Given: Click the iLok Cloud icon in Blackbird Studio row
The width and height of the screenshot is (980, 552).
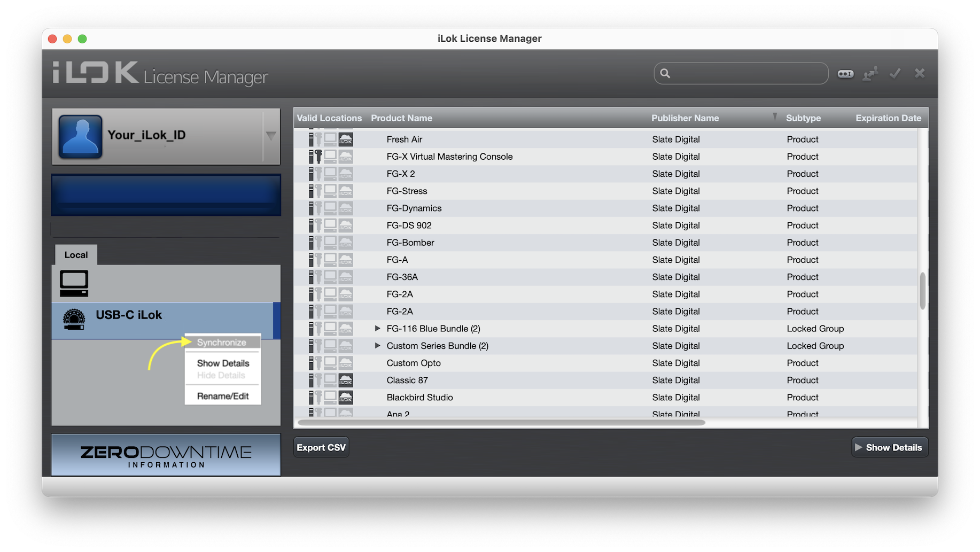Looking at the screenshot, I should pos(346,398).
